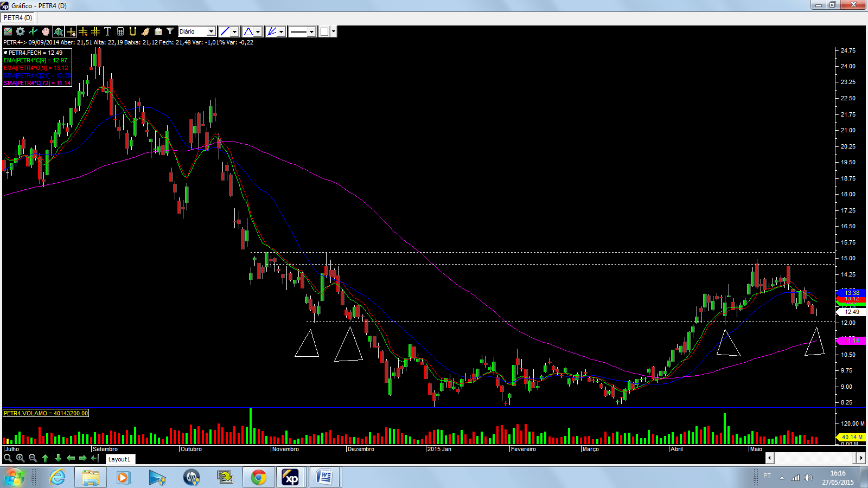Viewport: 868px width, 488px height.
Task: Click the yellow 40.14 M volume tag
Action: (852, 437)
